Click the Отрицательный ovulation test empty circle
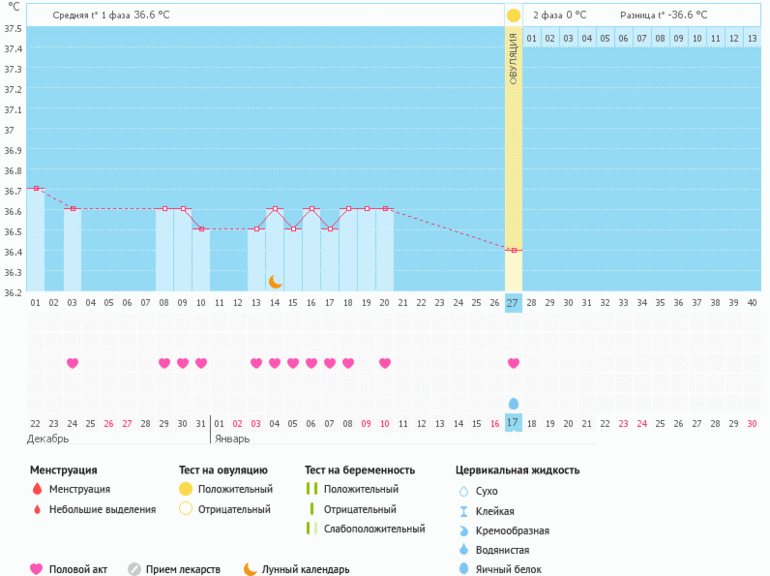Image resolution: width=770 pixels, height=576 pixels. tap(185, 510)
